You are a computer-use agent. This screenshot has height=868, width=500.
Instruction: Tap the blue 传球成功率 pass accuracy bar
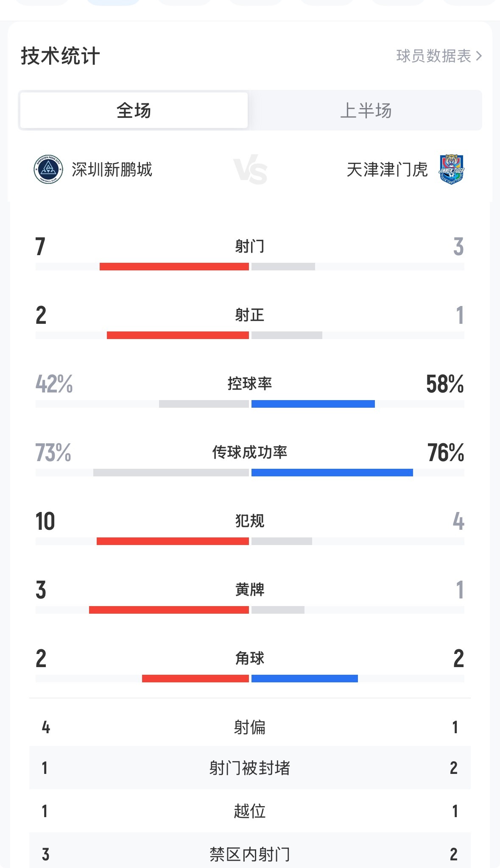click(x=332, y=473)
